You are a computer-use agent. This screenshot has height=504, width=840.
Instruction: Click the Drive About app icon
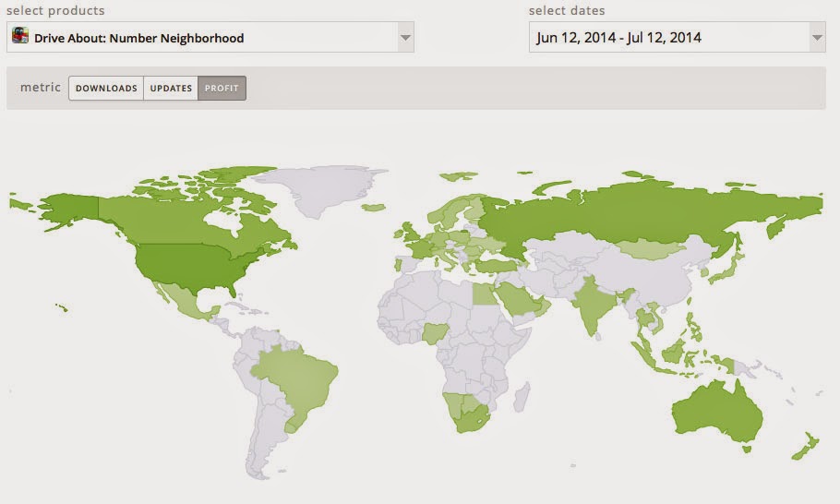pos(20,35)
